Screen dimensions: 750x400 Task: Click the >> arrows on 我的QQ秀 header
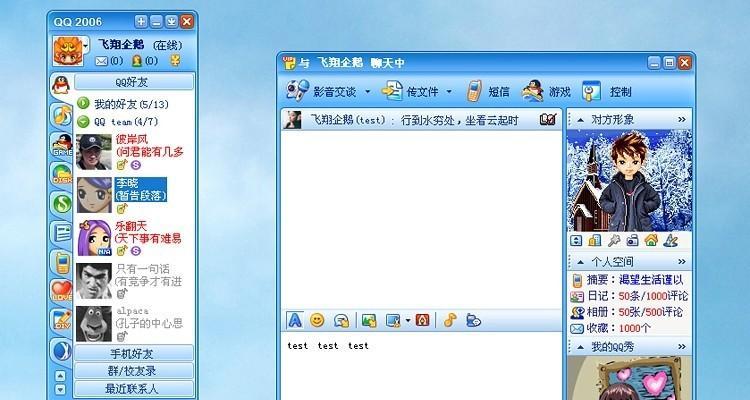682,346
